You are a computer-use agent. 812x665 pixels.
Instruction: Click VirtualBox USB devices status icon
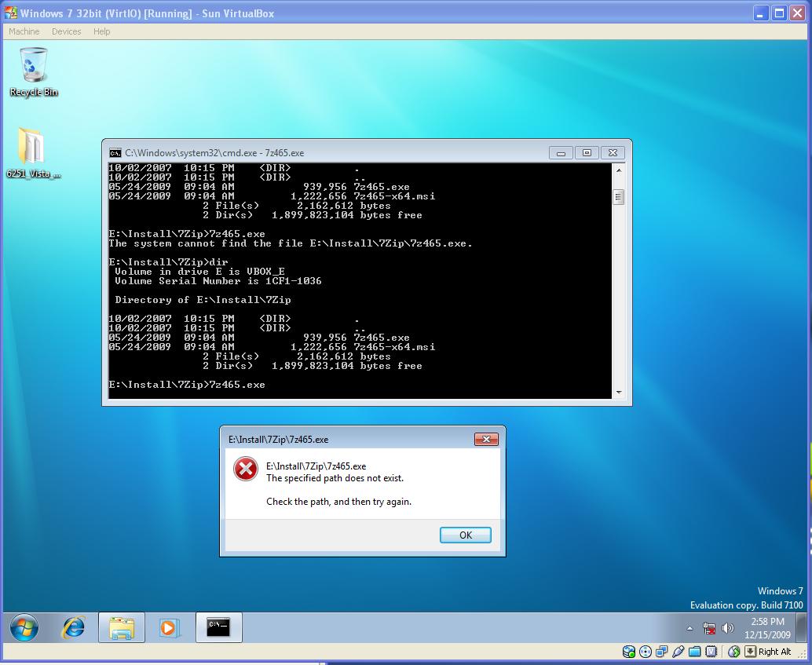[678, 652]
